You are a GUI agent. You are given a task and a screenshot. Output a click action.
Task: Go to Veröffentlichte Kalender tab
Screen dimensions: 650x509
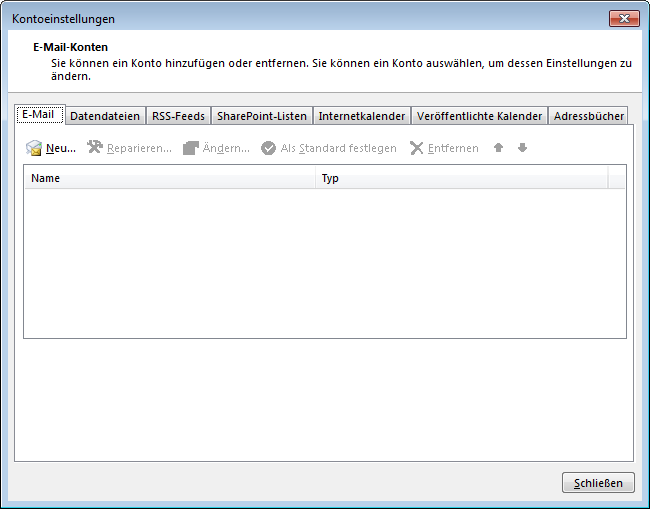coord(479,116)
